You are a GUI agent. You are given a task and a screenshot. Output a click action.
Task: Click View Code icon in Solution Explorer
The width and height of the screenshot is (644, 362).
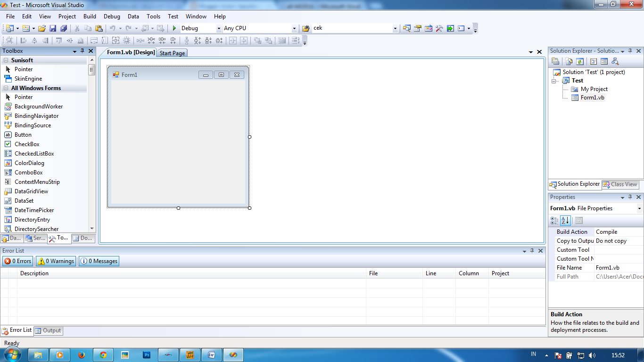coord(594,61)
